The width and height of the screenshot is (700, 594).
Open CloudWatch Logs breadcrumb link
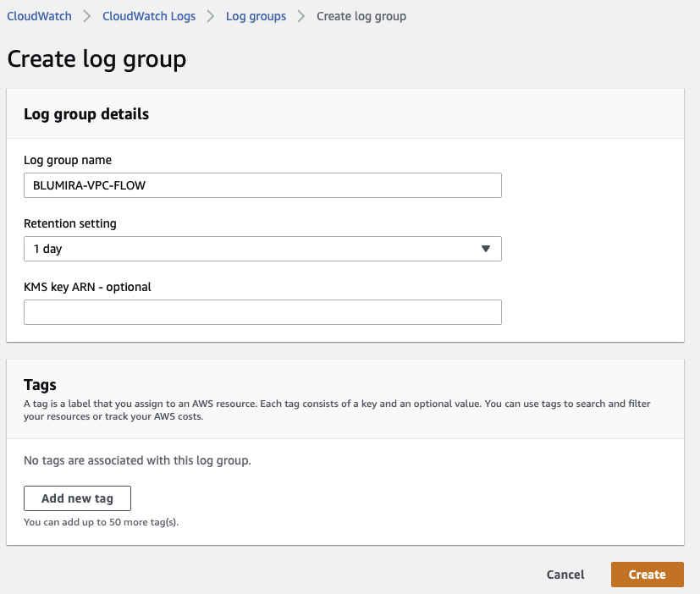click(x=149, y=17)
